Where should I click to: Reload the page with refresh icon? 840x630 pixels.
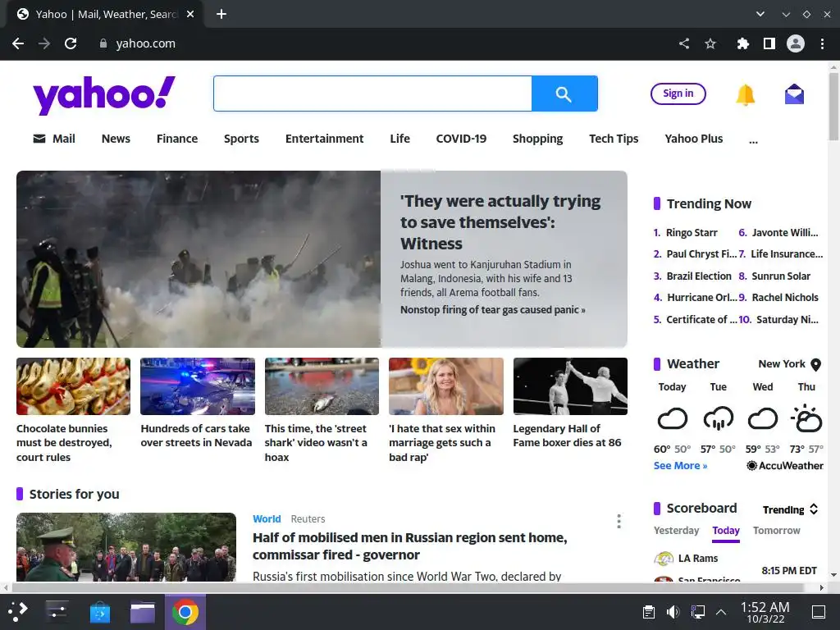point(71,43)
